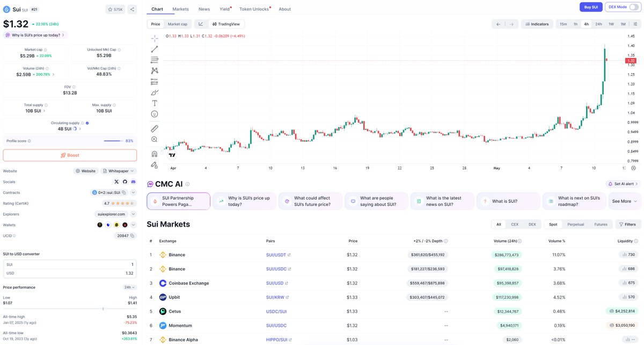Toggle the lock drawings pencil icon
This screenshot has width=644, height=345.
(155, 164)
